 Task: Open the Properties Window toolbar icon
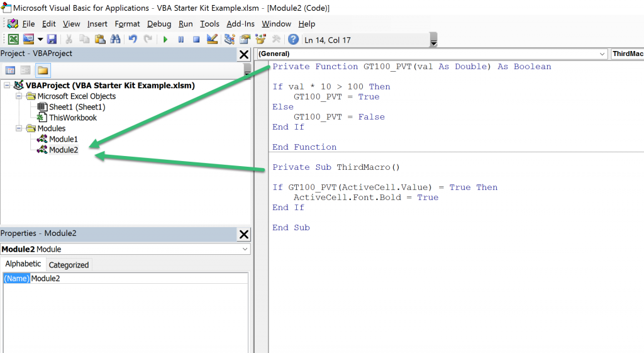245,40
